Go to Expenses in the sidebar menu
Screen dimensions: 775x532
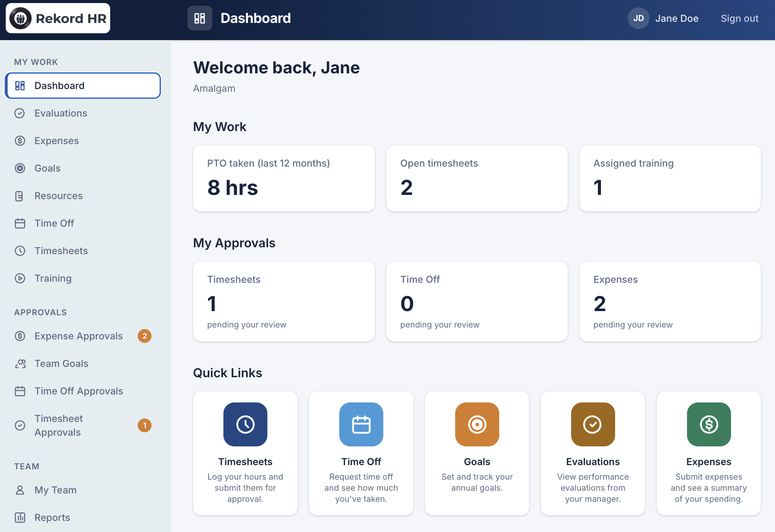coord(83,141)
